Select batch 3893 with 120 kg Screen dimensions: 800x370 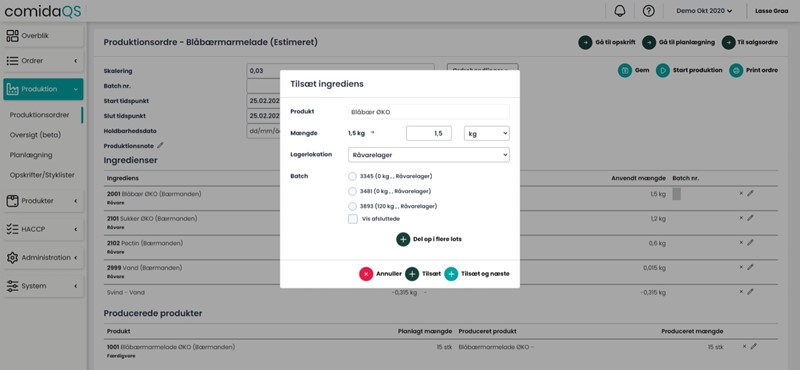[352, 207]
